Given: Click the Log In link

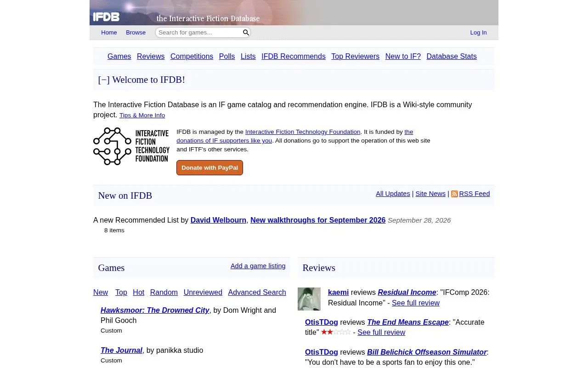Looking at the screenshot, I should (x=478, y=32).
